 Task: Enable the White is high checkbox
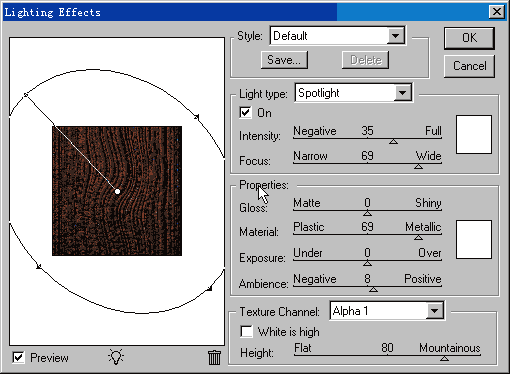point(246,332)
